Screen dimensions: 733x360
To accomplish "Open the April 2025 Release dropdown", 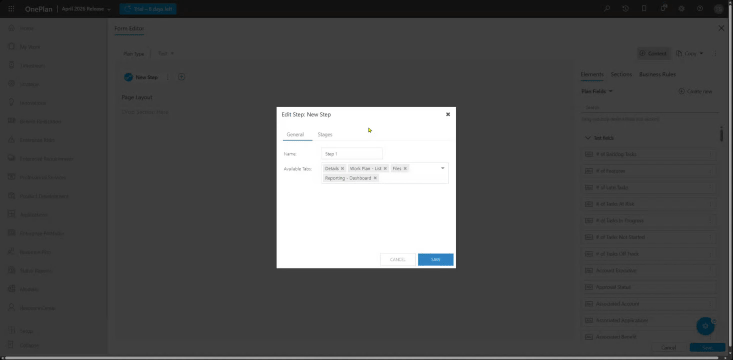I will [86, 9].
